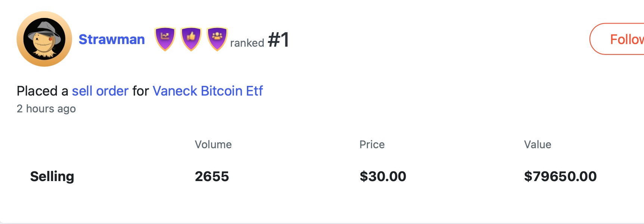644x224 pixels.
Task: Click the Strawman scarecrow avatar
Action: pos(44,39)
